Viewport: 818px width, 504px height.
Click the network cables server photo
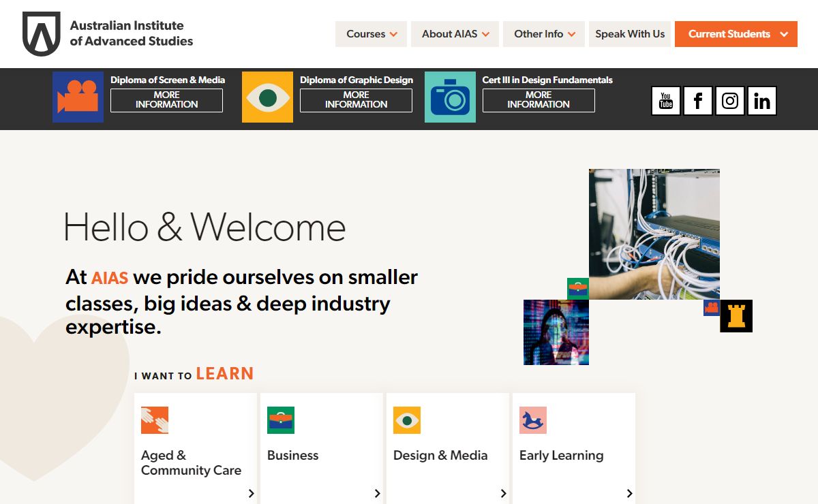tap(654, 234)
